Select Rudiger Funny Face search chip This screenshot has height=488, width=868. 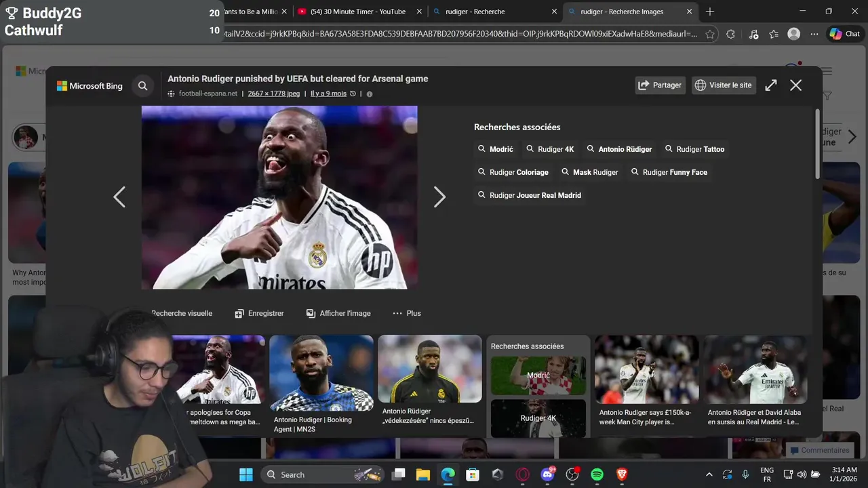pos(669,172)
